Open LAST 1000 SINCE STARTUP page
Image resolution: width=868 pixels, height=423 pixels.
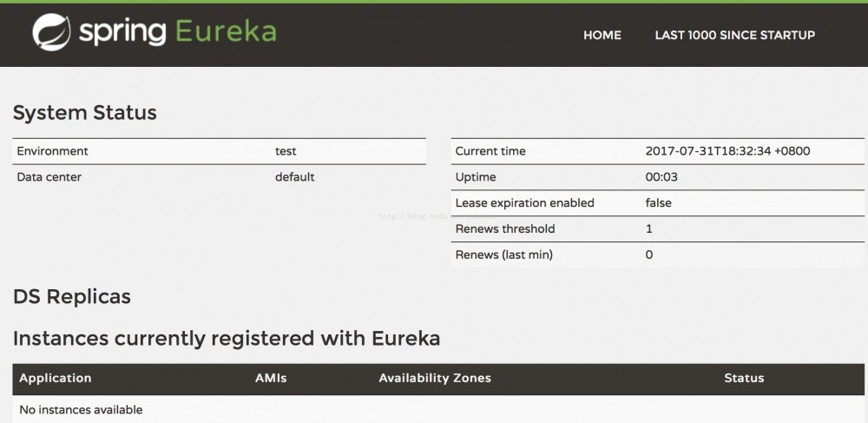[734, 36]
